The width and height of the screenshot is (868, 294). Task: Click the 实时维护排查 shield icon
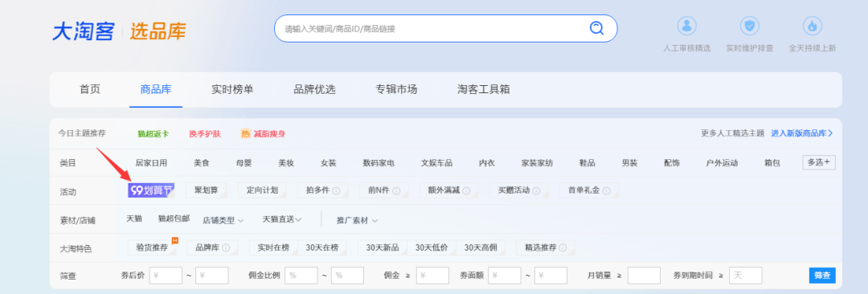click(x=750, y=26)
